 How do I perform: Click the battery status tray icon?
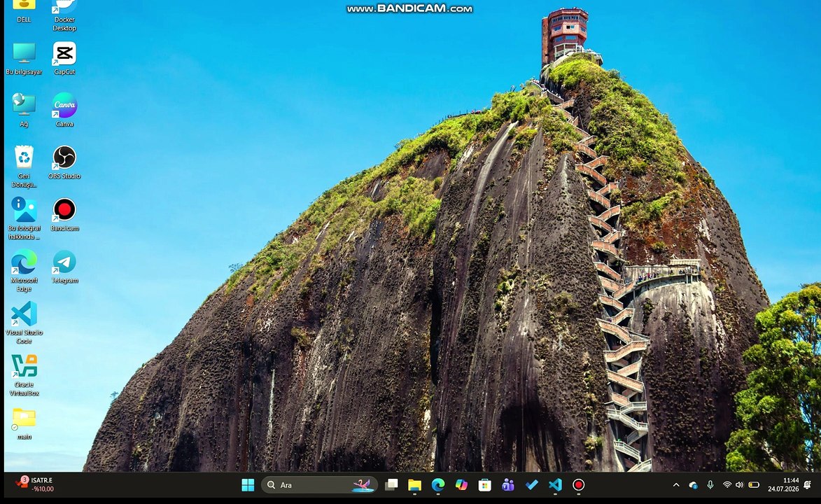[x=754, y=485]
